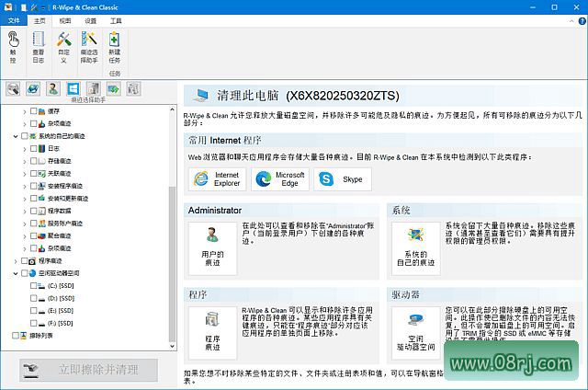
Task: Select the user figure helper icon
Action: (x=53, y=89)
